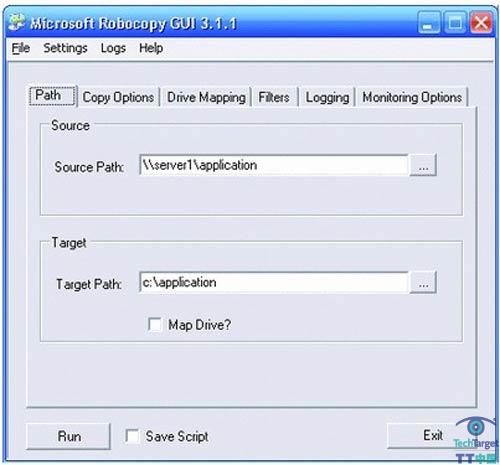The height and width of the screenshot is (465, 500).
Task: Open the Logging tab
Action: coord(327,97)
